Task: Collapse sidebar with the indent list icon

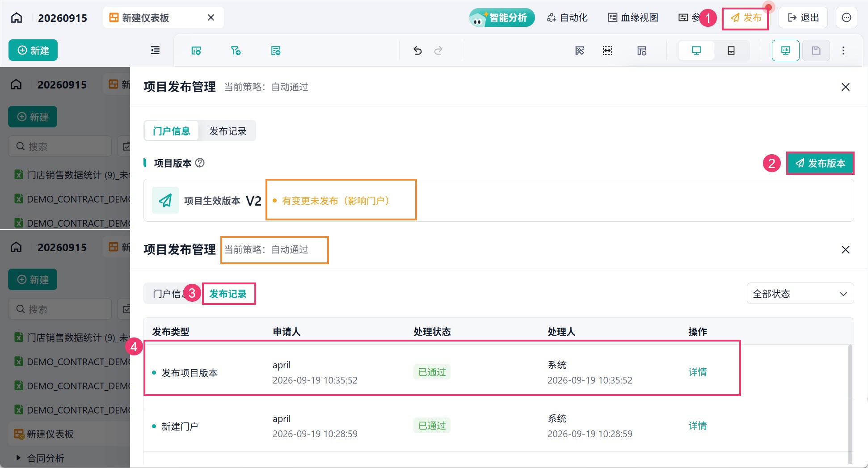Action: [x=155, y=50]
